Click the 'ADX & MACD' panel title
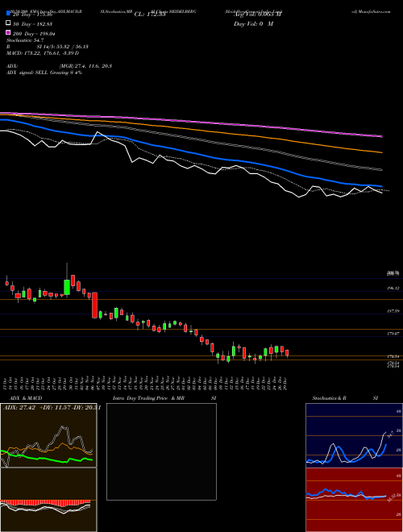 [26, 398]
